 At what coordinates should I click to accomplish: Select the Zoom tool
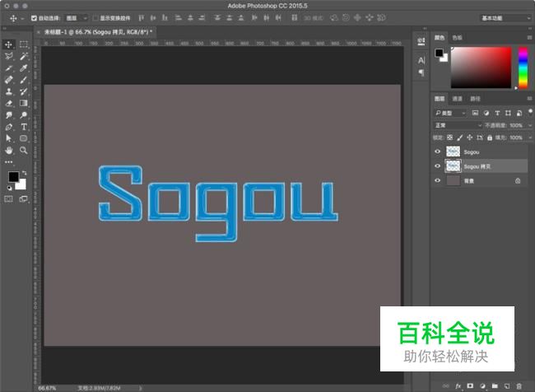pyautogui.click(x=24, y=150)
